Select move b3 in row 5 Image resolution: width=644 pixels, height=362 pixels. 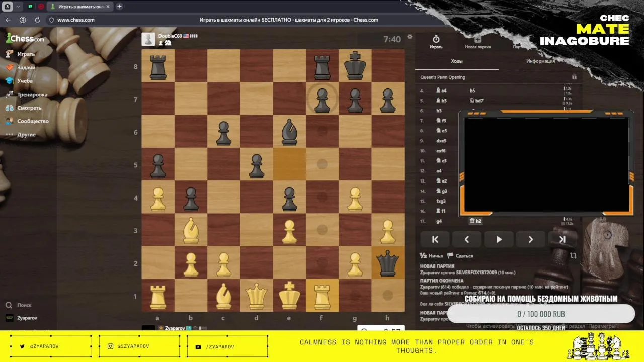click(x=441, y=101)
